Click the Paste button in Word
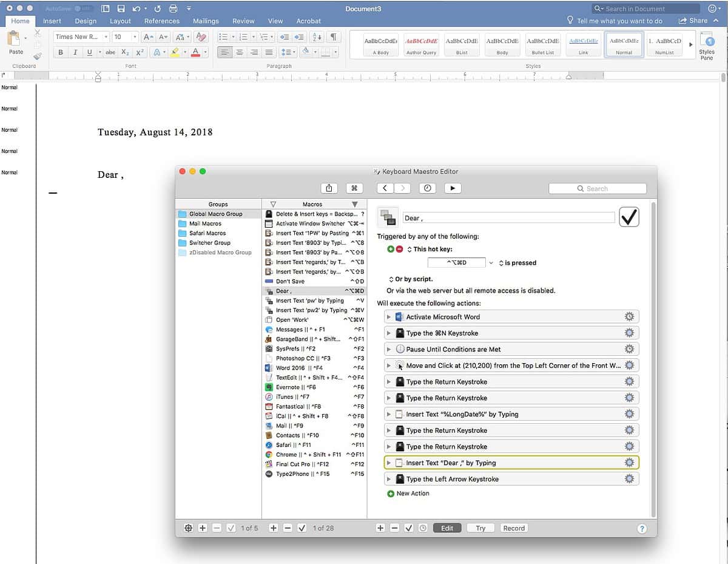Image resolution: width=728 pixels, height=564 pixels. (x=16, y=44)
